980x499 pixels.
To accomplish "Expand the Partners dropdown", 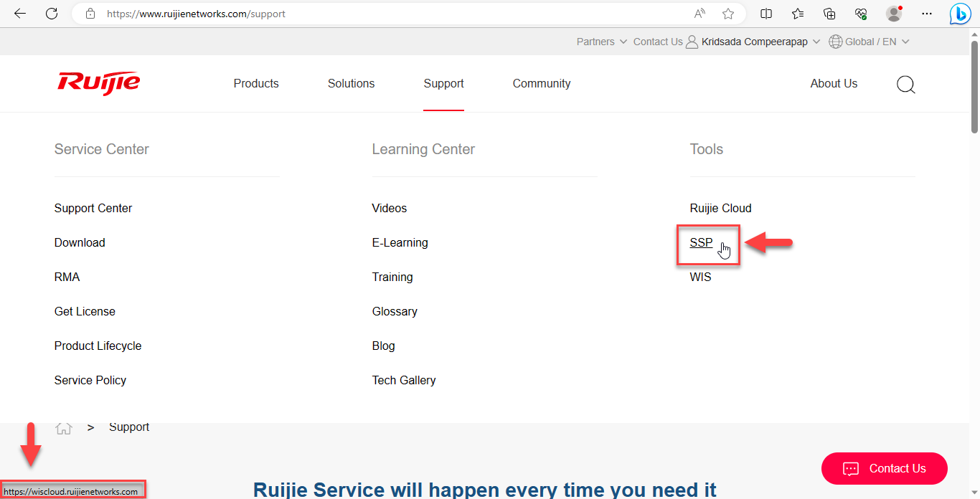I will pyautogui.click(x=602, y=42).
